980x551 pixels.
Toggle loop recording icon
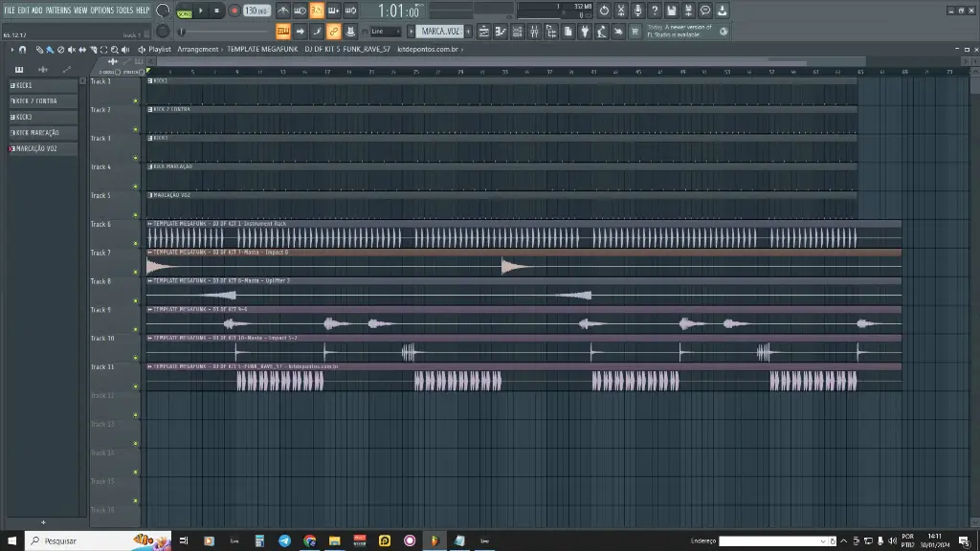350,11
